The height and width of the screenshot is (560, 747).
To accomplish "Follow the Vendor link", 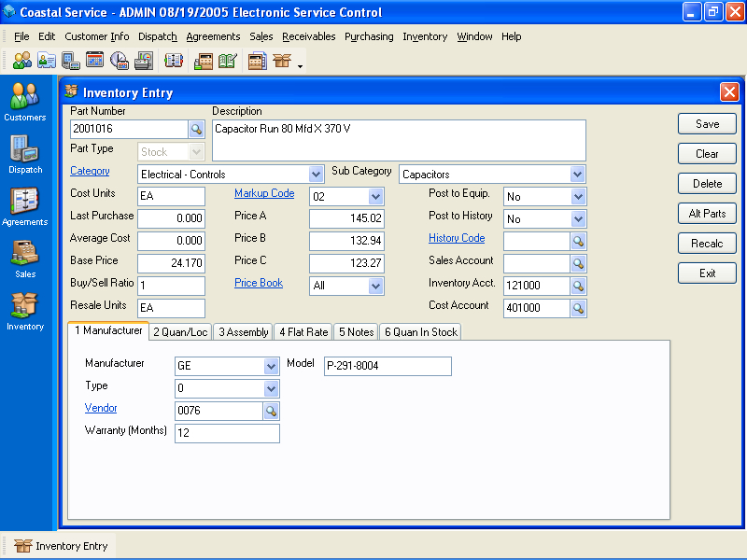I will pyautogui.click(x=101, y=408).
